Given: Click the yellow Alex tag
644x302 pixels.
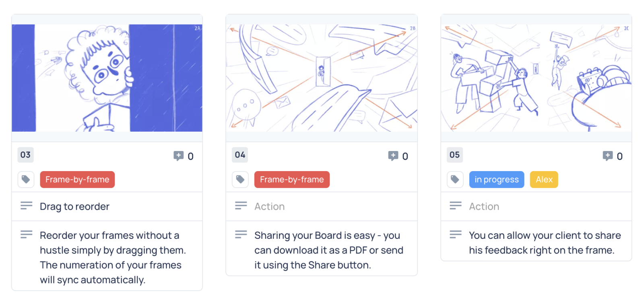Looking at the screenshot, I should point(544,180).
